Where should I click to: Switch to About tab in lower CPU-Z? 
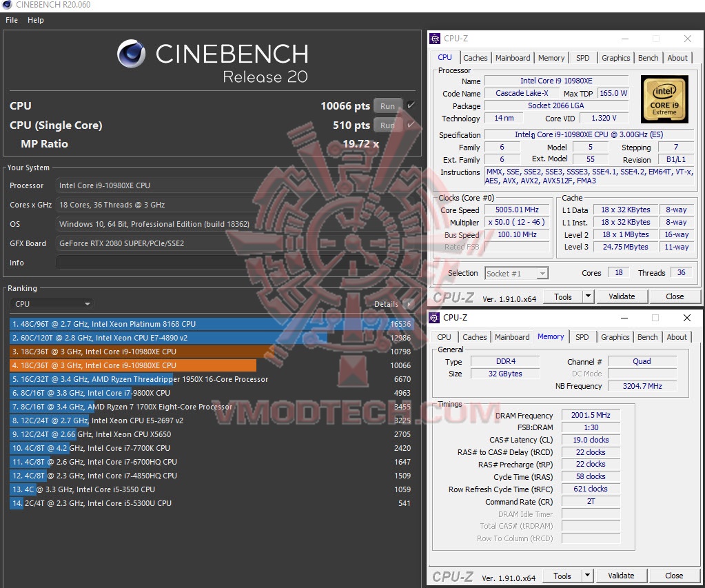tap(677, 337)
